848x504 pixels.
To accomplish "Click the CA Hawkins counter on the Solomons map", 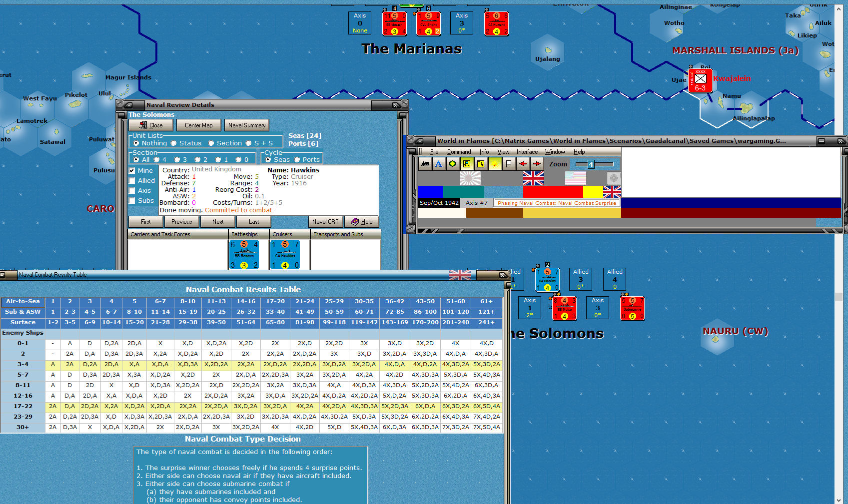I will tap(547, 280).
